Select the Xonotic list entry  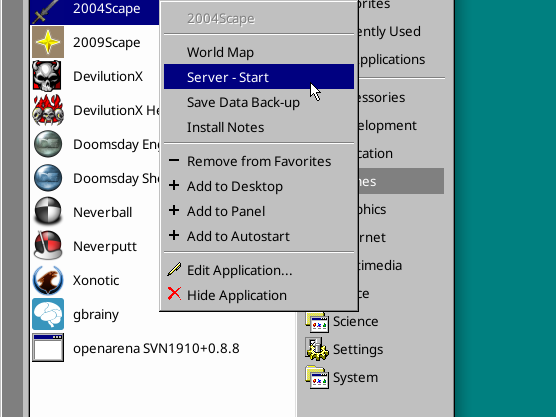coord(96,280)
